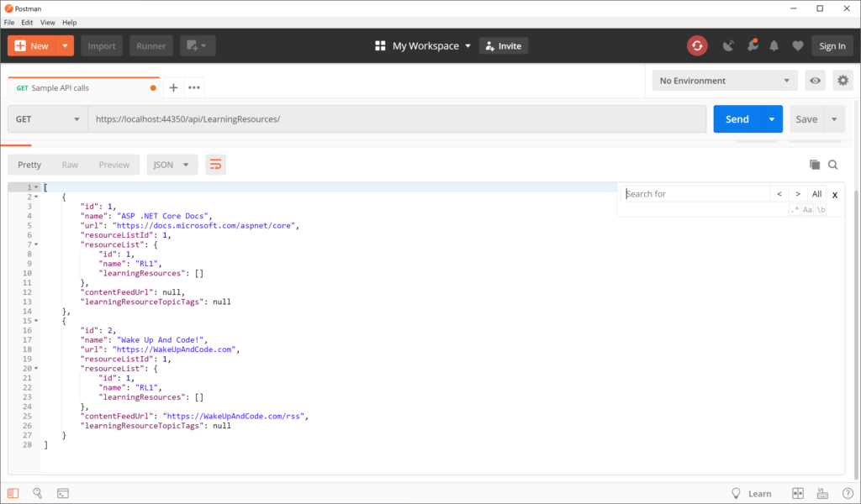Click the "Wake Up And Code!" value

point(161,340)
